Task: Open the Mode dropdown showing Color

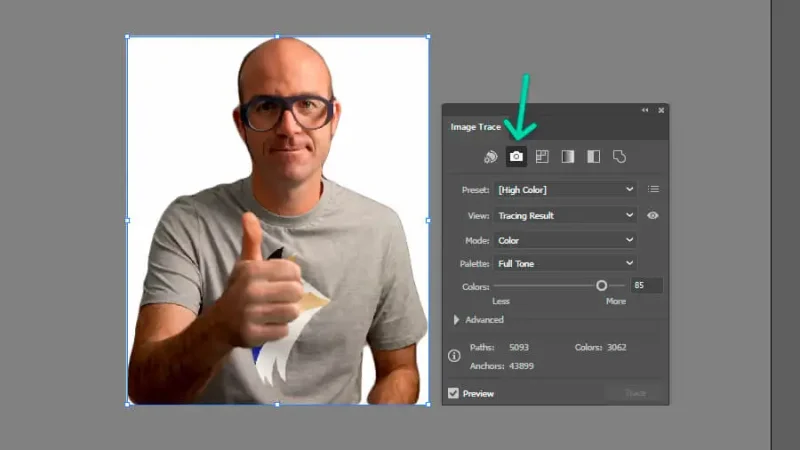Action: [x=565, y=240]
